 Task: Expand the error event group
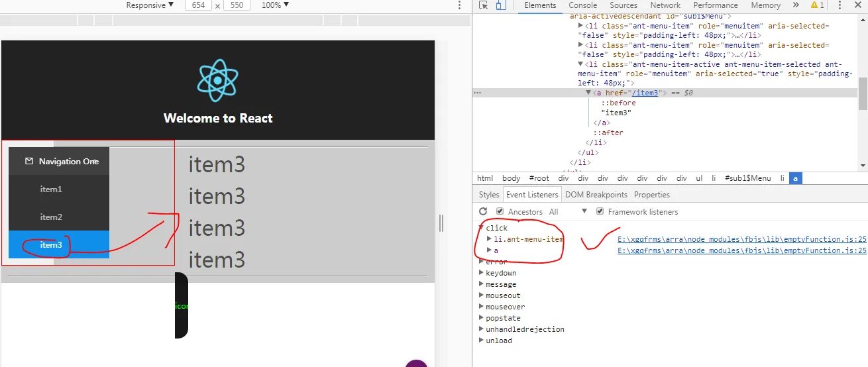pos(482,262)
